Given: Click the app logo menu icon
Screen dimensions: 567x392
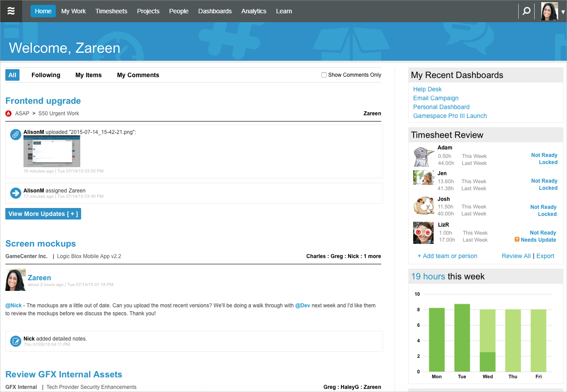Looking at the screenshot, I should 11,11.
